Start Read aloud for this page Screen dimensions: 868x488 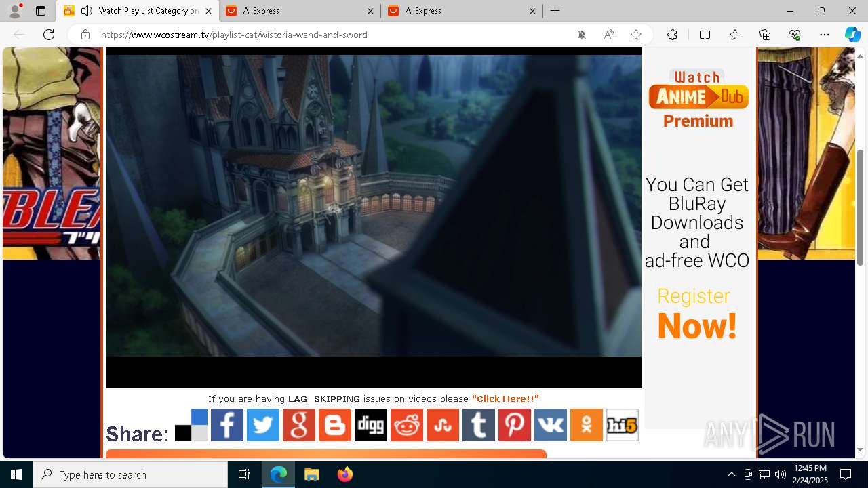(x=609, y=35)
